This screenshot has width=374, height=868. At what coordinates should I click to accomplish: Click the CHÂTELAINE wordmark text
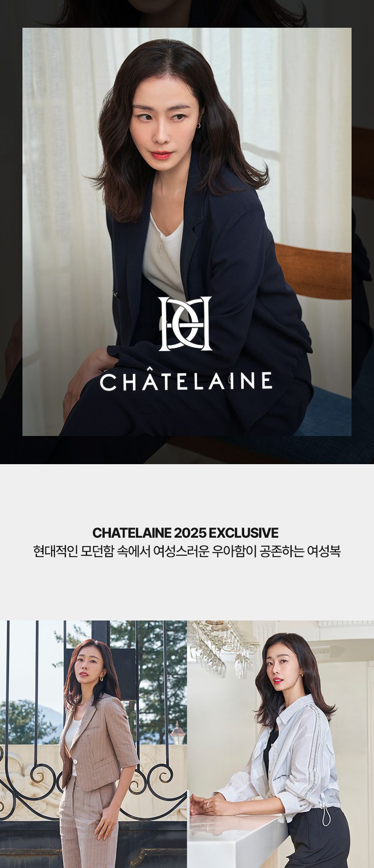(x=186, y=381)
